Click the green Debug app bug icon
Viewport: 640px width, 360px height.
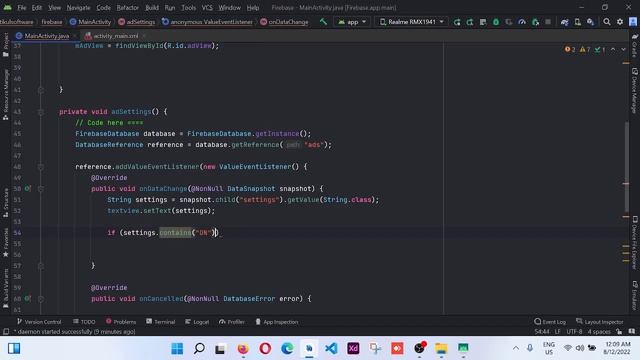click(x=496, y=22)
